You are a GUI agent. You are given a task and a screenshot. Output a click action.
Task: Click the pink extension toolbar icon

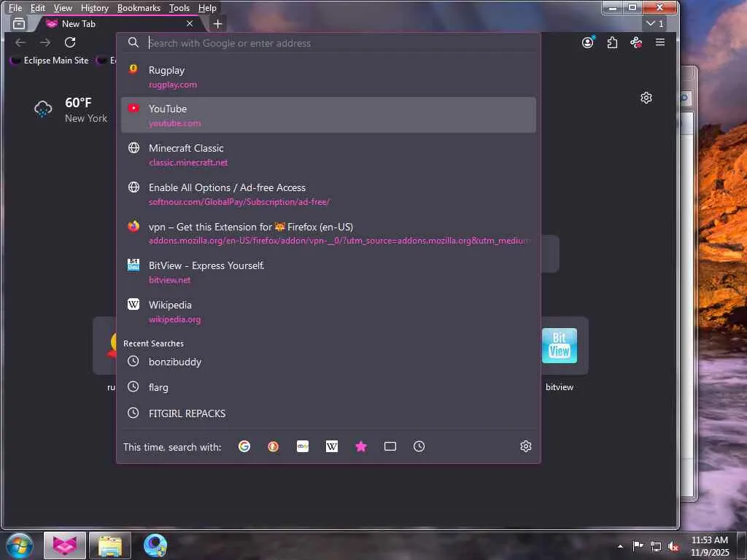[636, 42]
